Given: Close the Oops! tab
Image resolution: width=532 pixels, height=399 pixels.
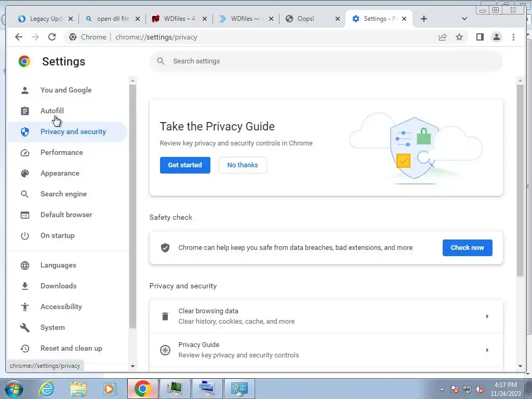Looking at the screenshot, I should pos(338,19).
